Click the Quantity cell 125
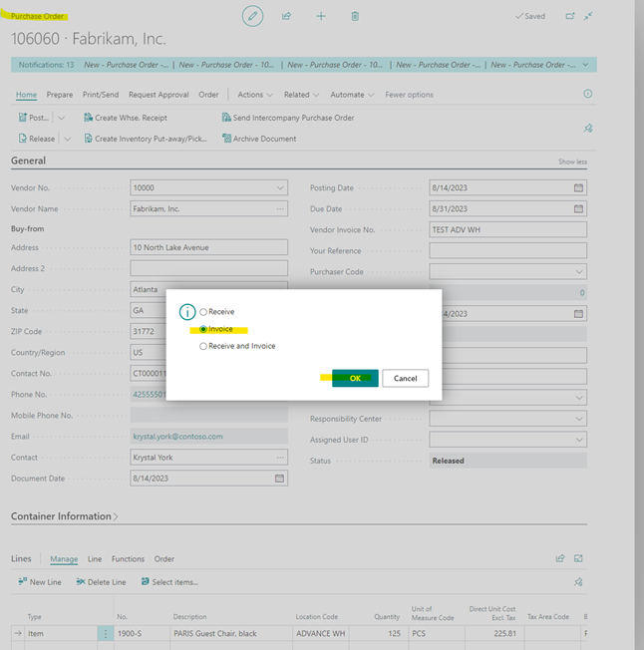 [377, 633]
